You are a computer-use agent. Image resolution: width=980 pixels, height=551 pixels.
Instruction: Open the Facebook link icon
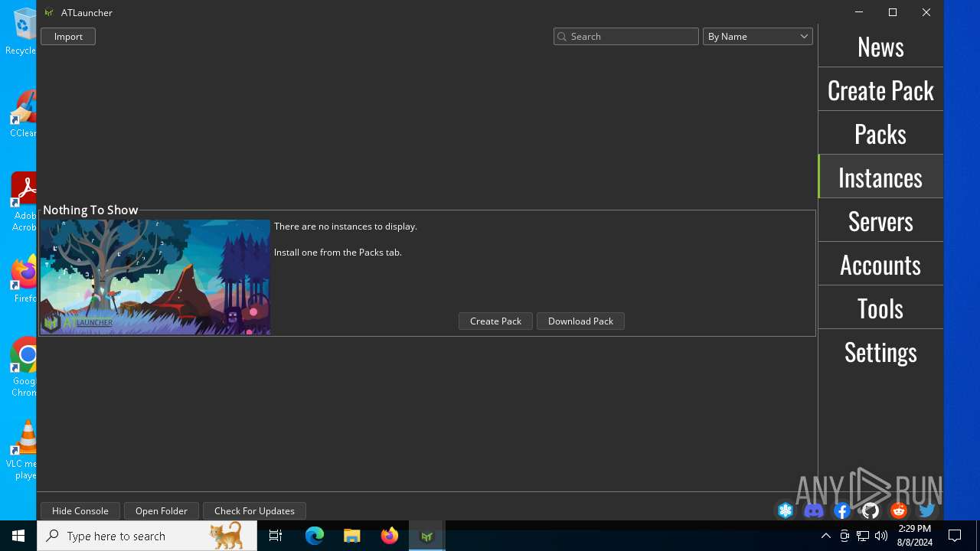click(842, 510)
